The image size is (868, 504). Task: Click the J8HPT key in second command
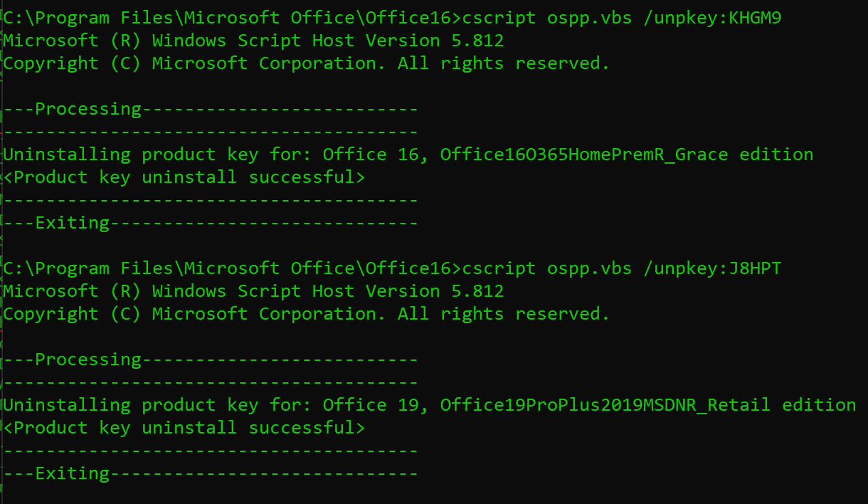pyautogui.click(x=755, y=268)
